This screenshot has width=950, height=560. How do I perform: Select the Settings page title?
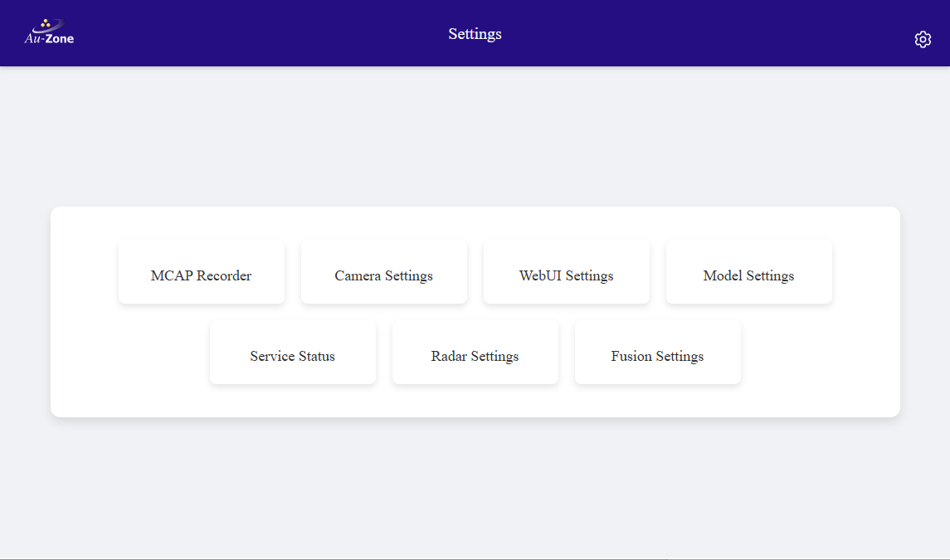pos(475,33)
